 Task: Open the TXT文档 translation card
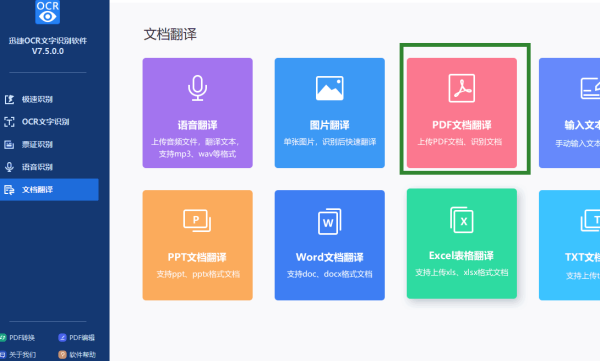(569, 245)
